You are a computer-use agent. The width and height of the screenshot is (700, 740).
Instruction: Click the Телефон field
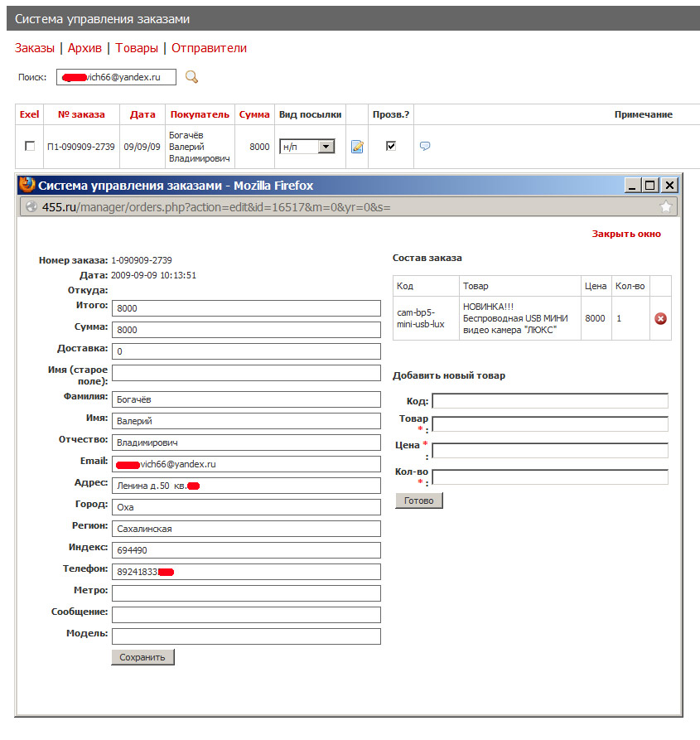(246, 572)
